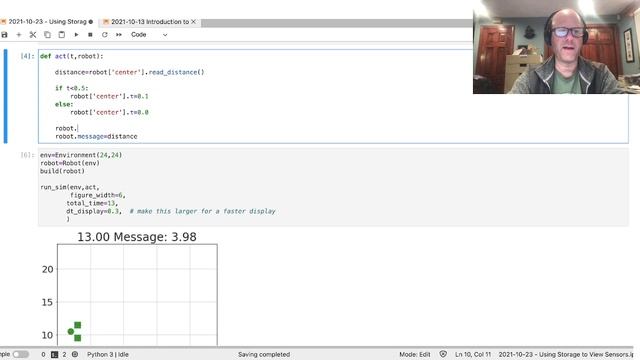
Task: Click the 'if t<0.5:' code line
Action: tap(71, 88)
